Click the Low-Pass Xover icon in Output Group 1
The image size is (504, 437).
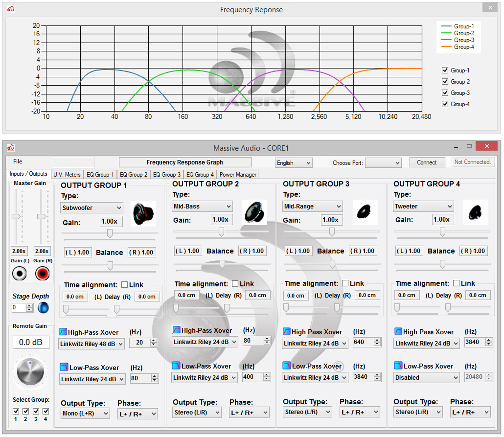coord(64,367)
